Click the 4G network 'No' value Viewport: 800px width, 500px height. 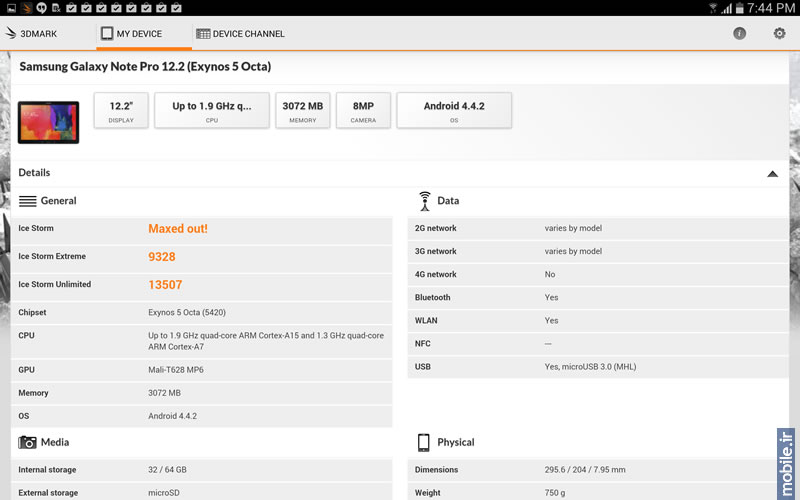point(549,274)
